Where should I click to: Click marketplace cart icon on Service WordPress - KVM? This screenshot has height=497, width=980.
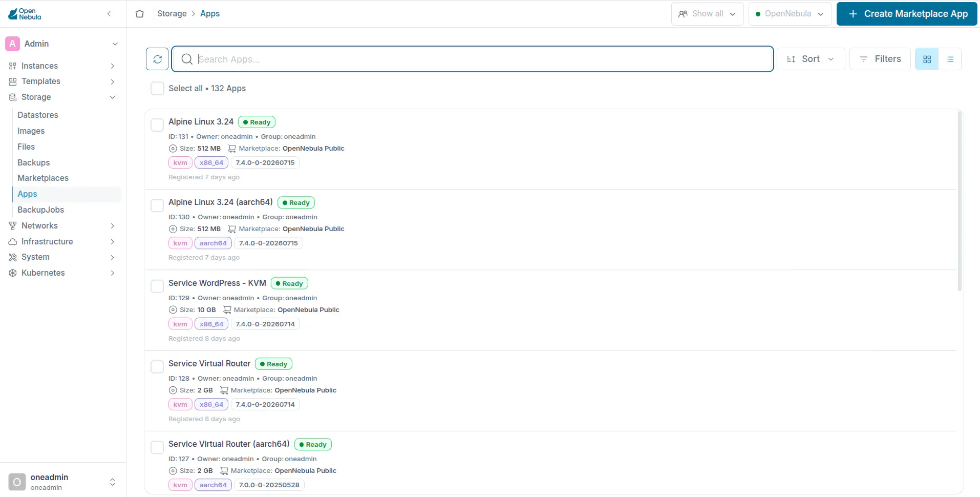click(227, 310)
